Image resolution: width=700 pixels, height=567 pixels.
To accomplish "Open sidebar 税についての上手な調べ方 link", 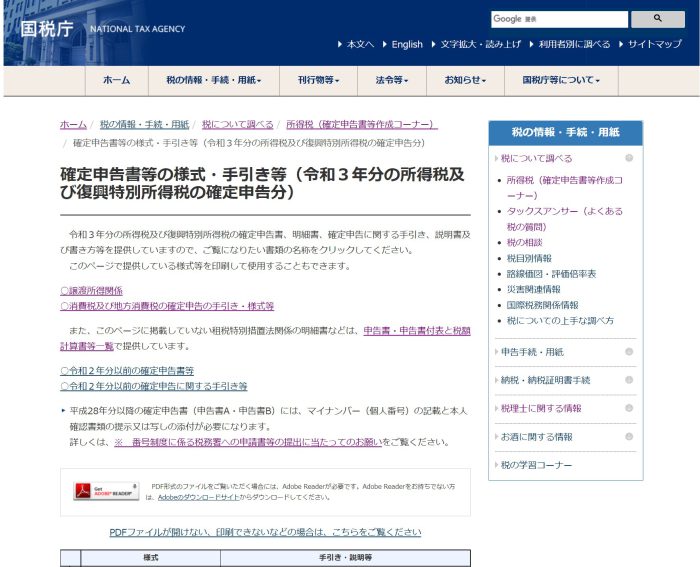I will pyautogui.click(x=560, y=321).
